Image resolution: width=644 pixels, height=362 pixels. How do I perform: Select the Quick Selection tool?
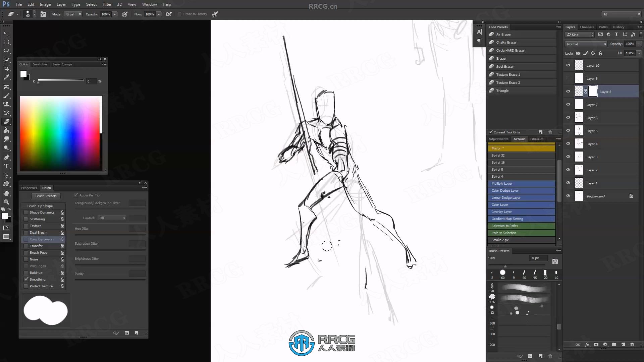pos(6,60)
